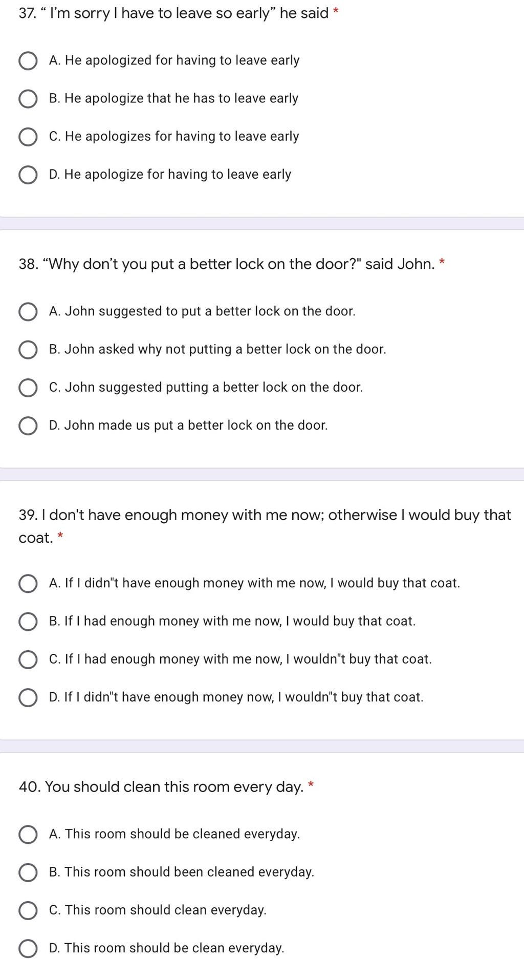Select 'John asked why not putting' option
The height and width of the screenshot is (980, 524).
point(28,350)
